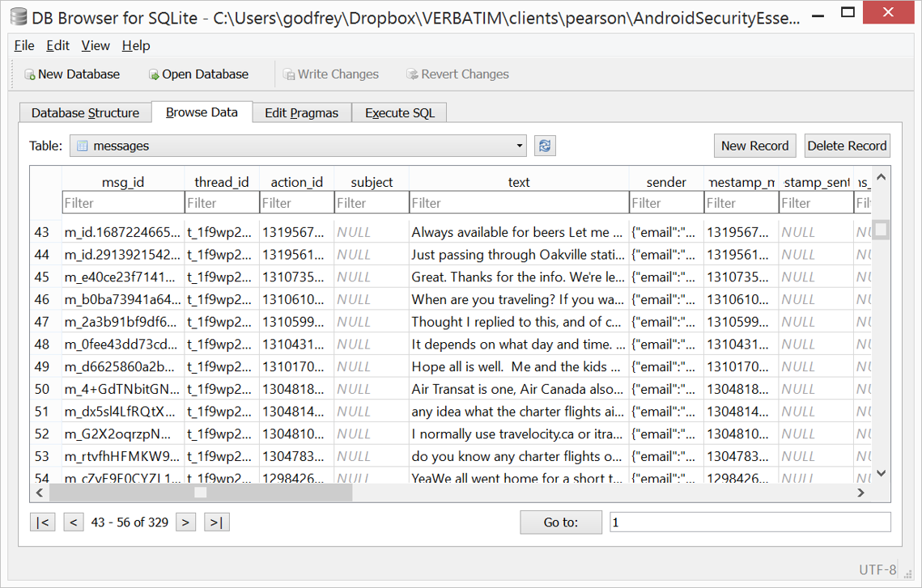Sort by the sender column header
Viewport: 922px width, 588px height.
pyautogui.click(x=666, y=182)
